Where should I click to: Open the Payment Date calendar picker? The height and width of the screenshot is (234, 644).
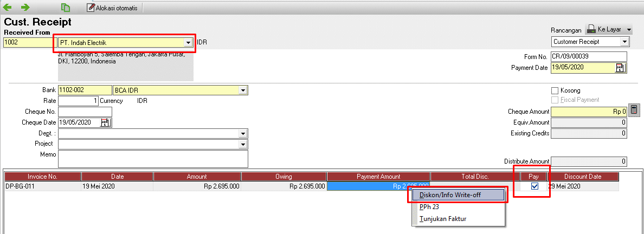[620, 68]
